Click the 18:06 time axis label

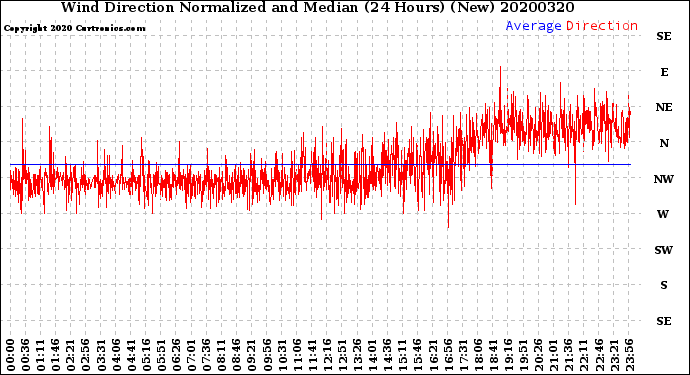pos(477,355)
